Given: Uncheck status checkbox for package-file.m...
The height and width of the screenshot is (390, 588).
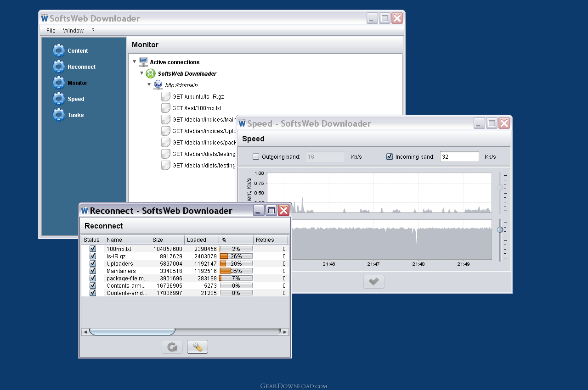Looking at the screenshot, I should pyautogui.click(x=93, y=278).
